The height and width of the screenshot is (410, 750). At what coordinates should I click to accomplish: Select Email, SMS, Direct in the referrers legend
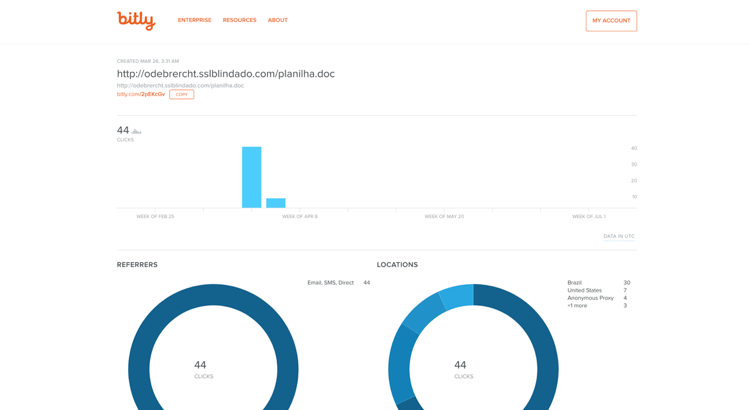330,283
